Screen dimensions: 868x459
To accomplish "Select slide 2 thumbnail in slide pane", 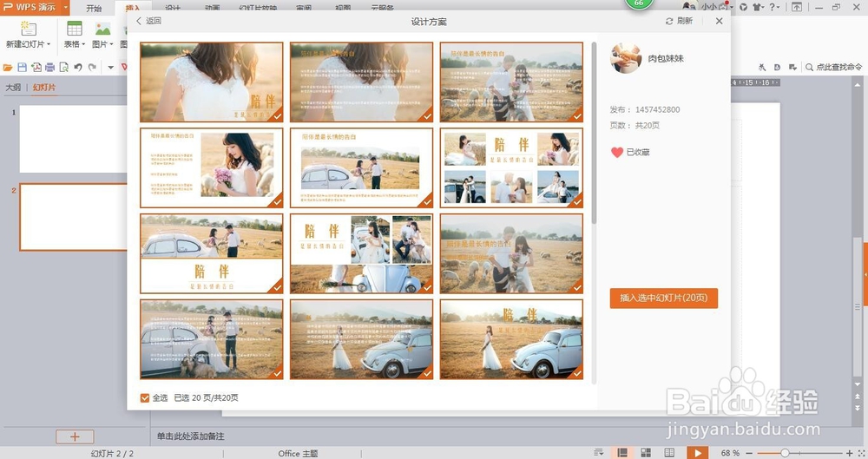I will (73, 217).
